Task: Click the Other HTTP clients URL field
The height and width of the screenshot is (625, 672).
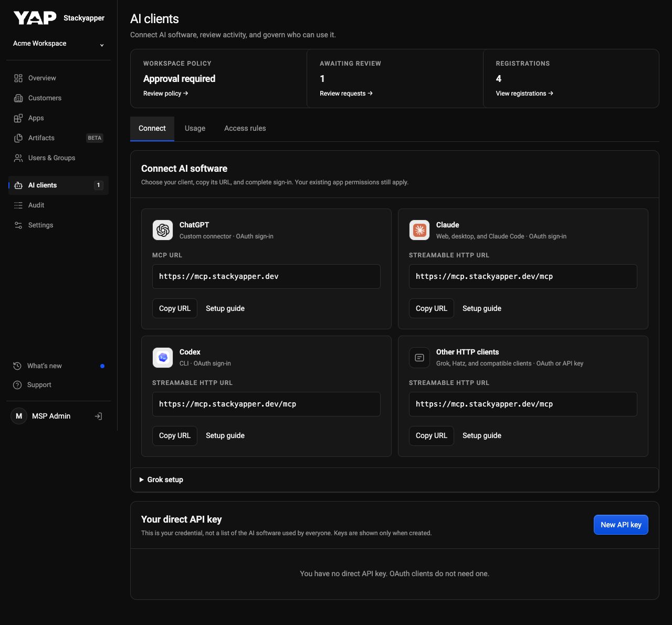Action: coord(523,404)
